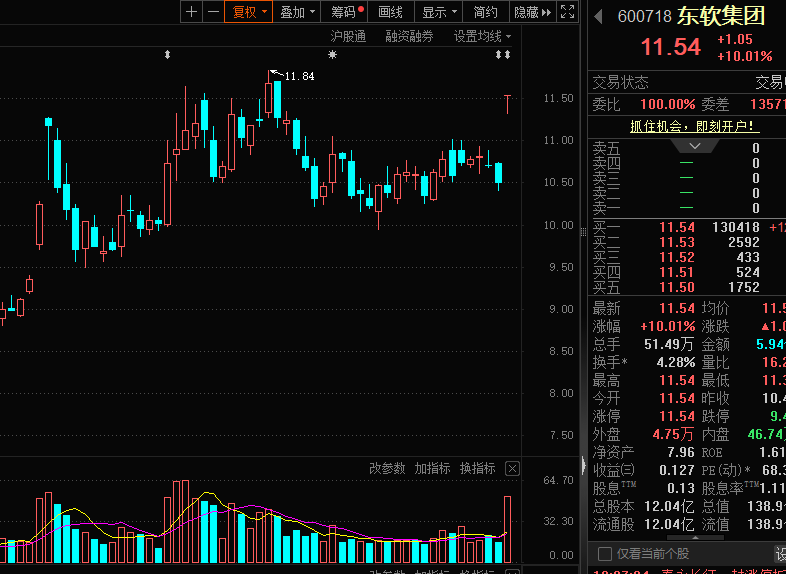
Task: Toggle fullscreen chart view icon
Action: (x=567, y=12)
